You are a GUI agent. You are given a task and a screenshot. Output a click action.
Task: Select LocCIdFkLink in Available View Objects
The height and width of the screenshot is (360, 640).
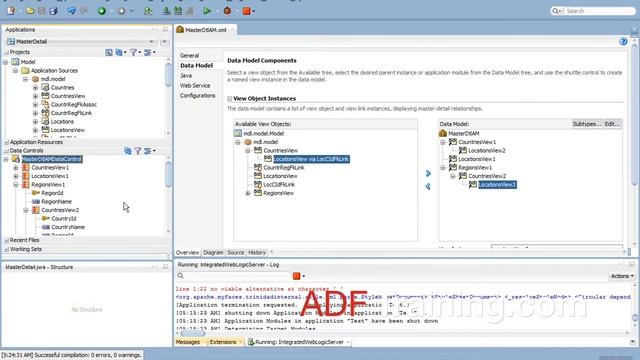point(279,184)
